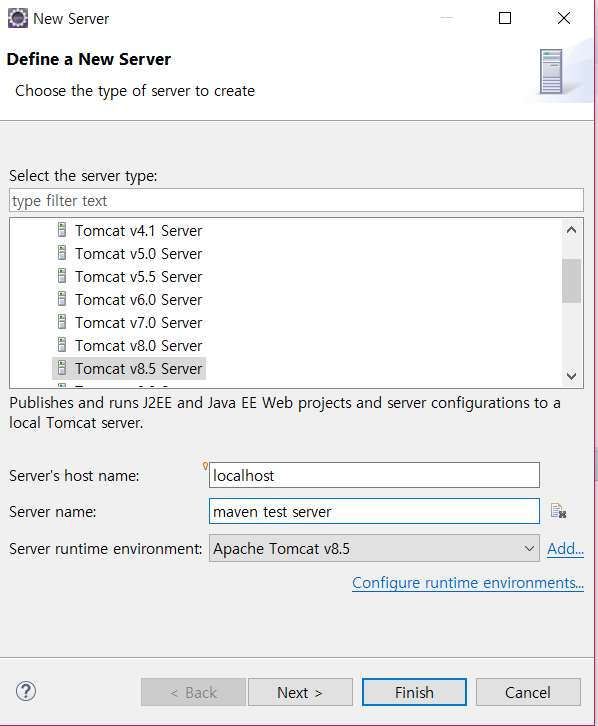Open Configure runtime environments link
This screenshot has width=598, height=726.
468,583
